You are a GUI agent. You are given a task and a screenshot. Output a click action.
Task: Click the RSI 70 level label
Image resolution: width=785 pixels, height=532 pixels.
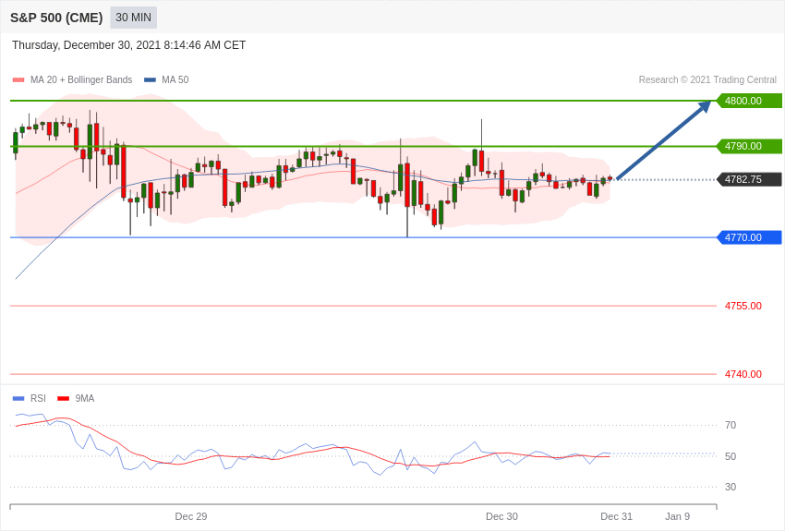[x=731, y=425]
